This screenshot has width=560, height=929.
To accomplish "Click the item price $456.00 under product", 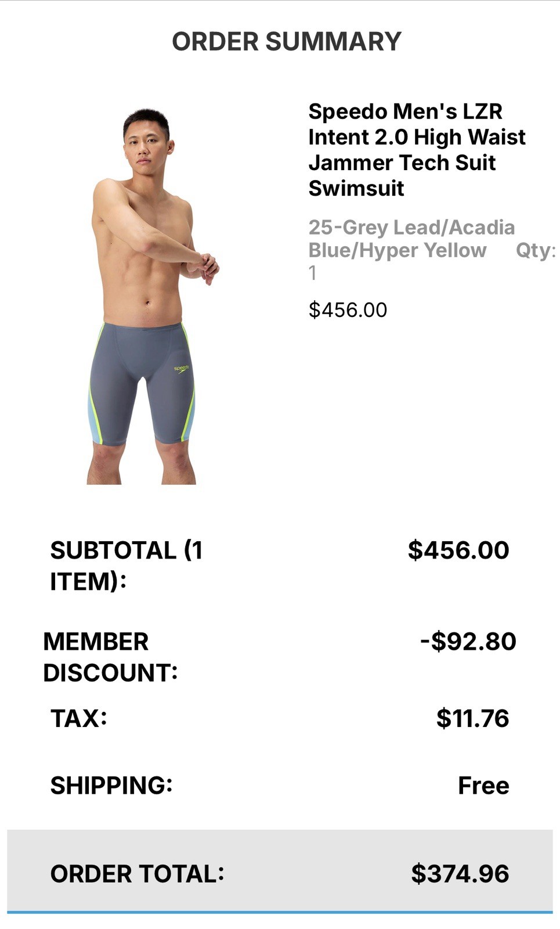I will click(348, 309).
